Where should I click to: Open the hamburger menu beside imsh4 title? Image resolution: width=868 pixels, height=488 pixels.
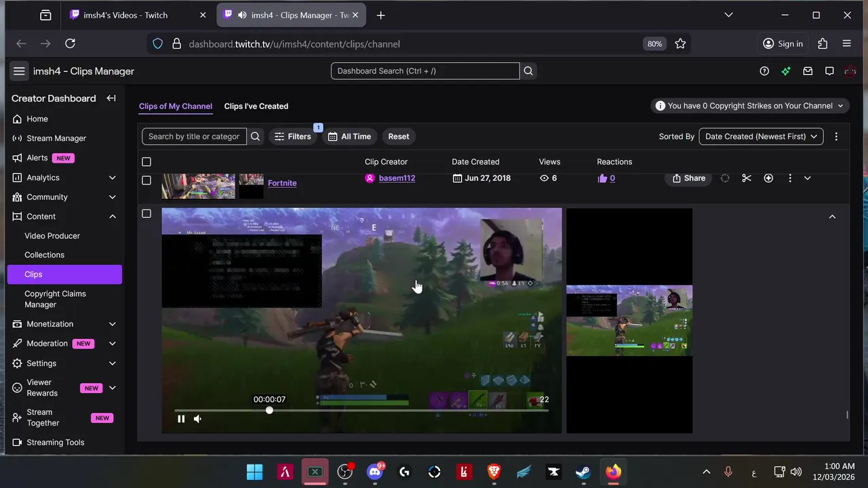click(x=19, y=71)
